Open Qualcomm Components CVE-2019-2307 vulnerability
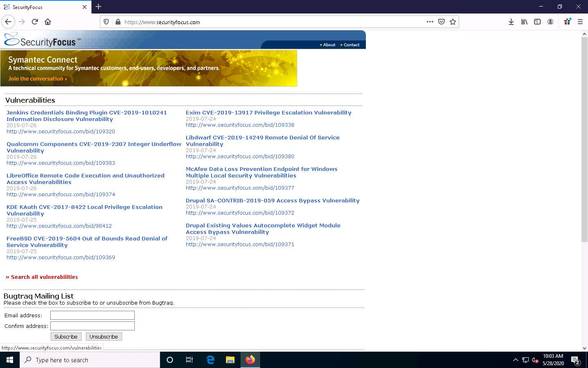This screenshot has width=588, height=368. click(94, 147)
